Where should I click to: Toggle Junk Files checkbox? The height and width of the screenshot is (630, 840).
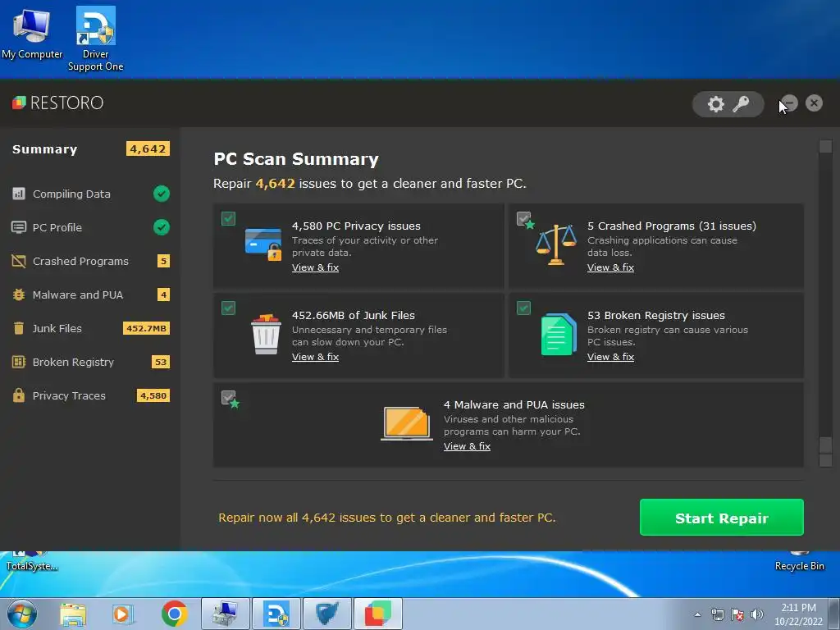(x=228, y=308)
